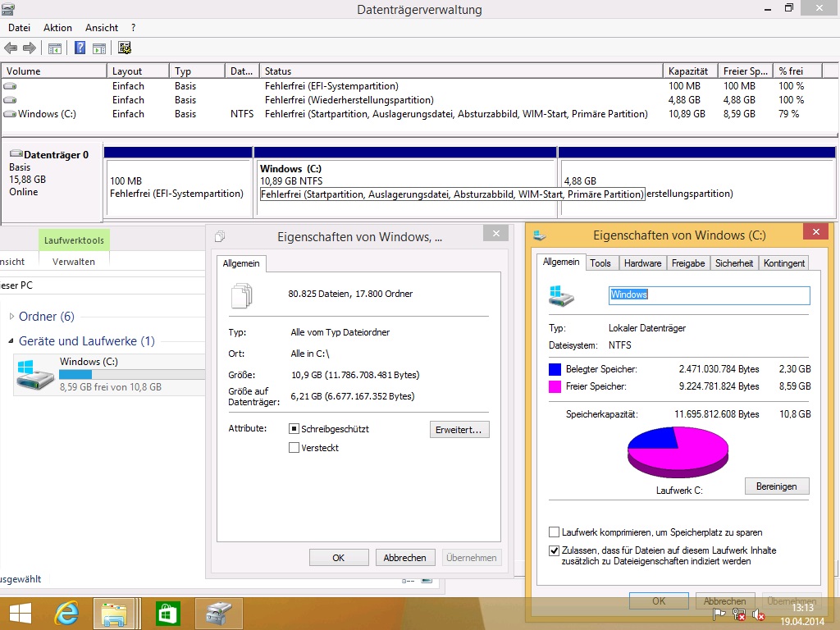Viewport: 840px width, 630px height.
Task: Sort by the Kapazität column header
Action: click(690, 71)
